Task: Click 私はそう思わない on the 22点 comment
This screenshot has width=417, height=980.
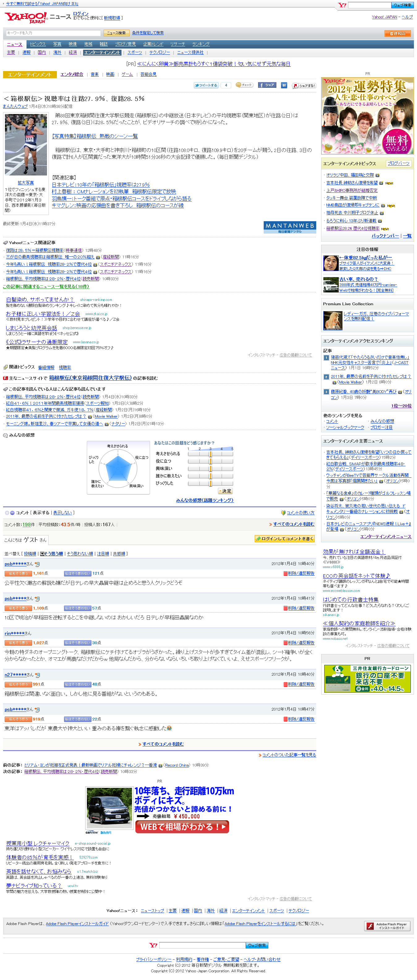Action: tap(78, 719)
